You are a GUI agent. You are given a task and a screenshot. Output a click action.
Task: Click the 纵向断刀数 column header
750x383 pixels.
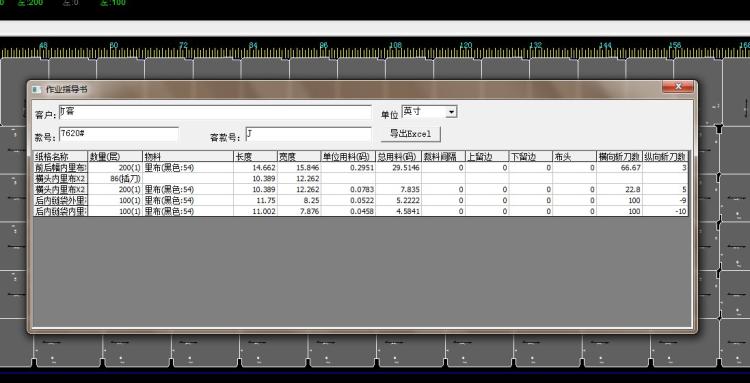665,156
